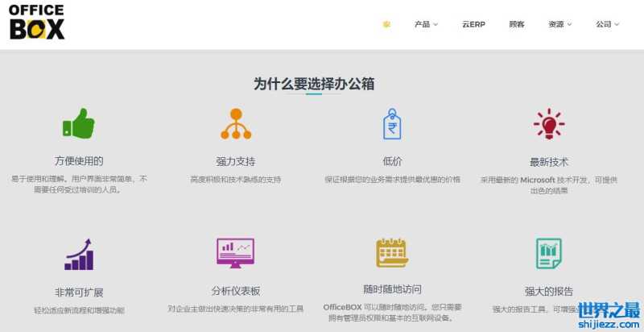Click the 强力支持 feature title
The image size is (644, 332).
(x=236, y=161)
